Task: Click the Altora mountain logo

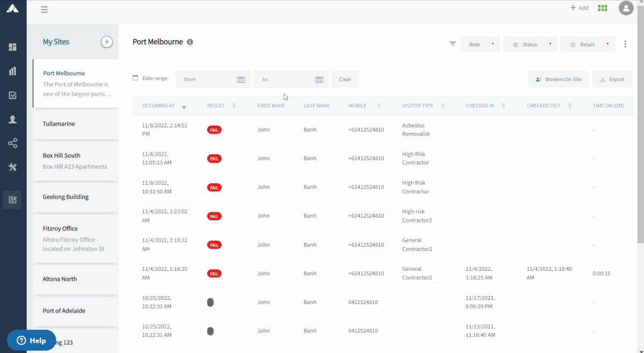Action: coord(12,8)
